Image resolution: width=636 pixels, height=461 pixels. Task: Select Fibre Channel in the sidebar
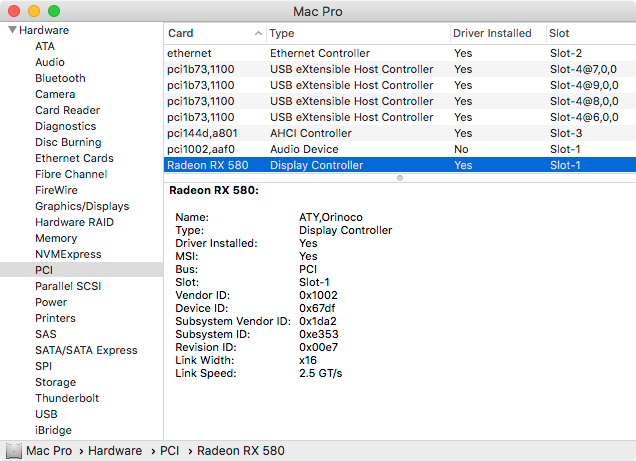point(71,174)
